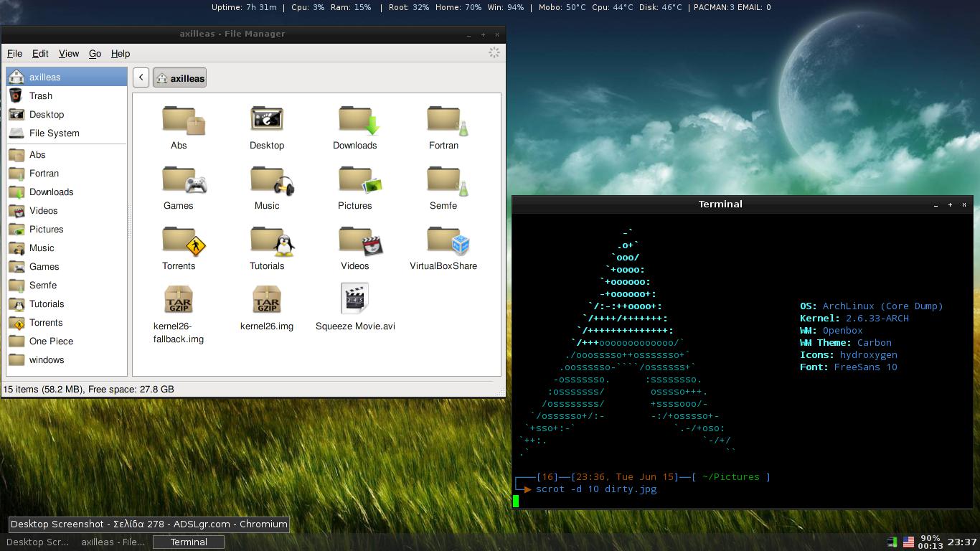Go to Desktop in the sidebar
Image resolution: width=980 pixels, height=551 pixels.
[x=66, y=114]
